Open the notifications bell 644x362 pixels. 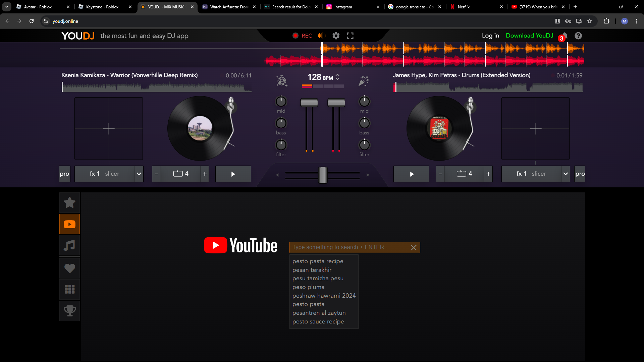point(565,36)
